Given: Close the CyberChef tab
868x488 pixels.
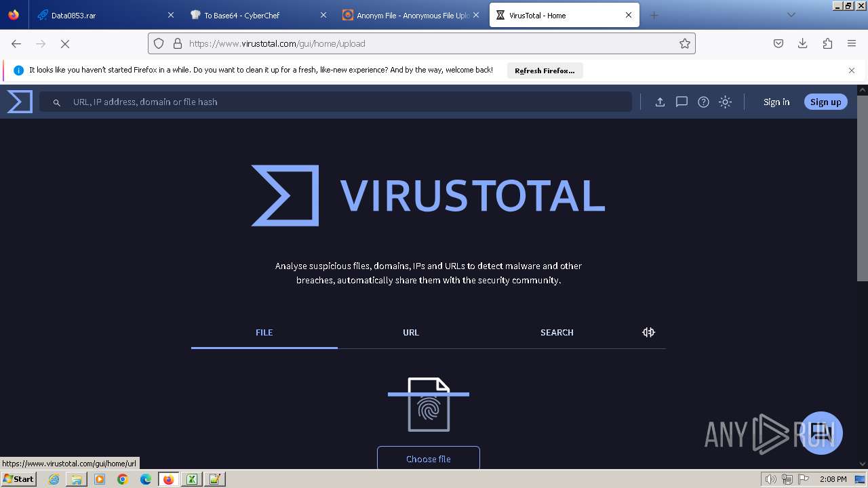Looking at the screenshot, I should coord(323,15).
